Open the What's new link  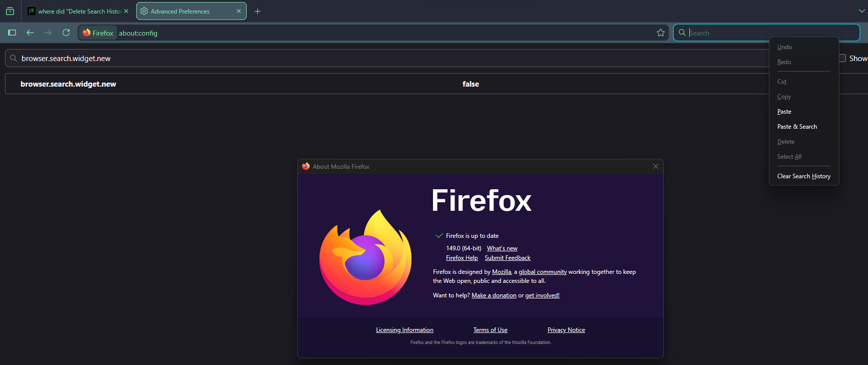502,248
